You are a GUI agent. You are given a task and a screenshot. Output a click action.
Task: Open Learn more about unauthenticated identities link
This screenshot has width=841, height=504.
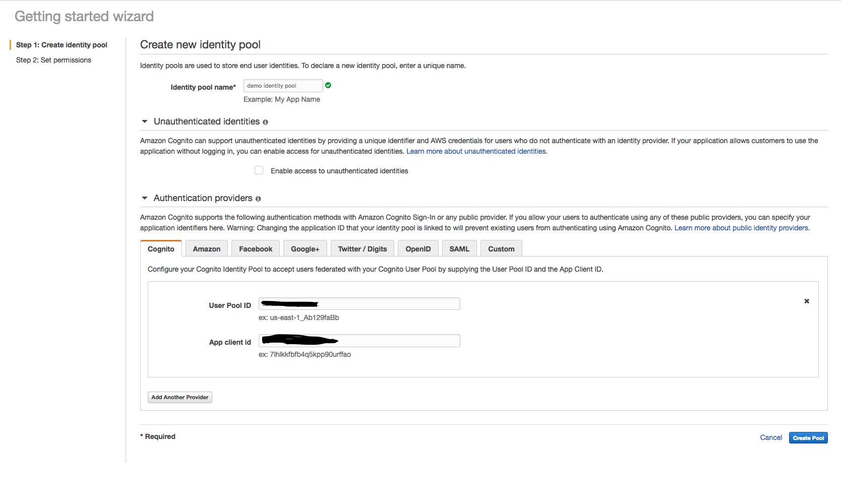[x=477, y=151]
